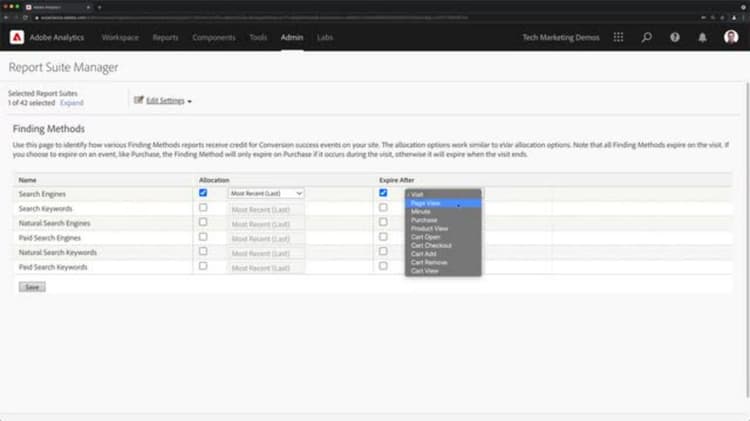Click the Adobe Analytics product title
This screenshot has height=421, width=750.
click(56, 37)
